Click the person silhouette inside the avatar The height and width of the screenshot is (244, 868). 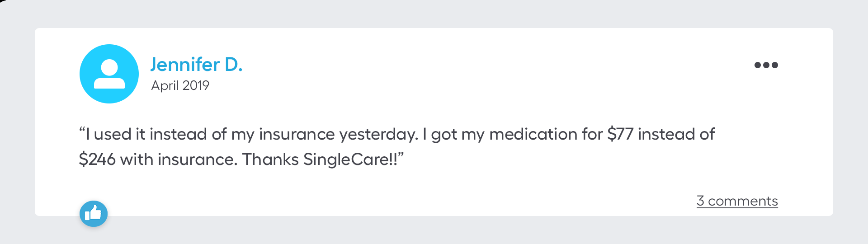109,74
